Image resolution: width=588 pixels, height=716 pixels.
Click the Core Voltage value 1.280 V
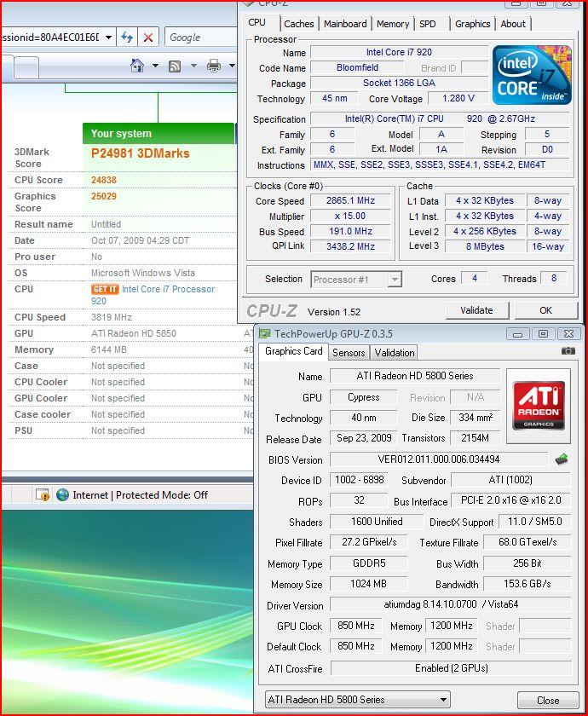458,98
